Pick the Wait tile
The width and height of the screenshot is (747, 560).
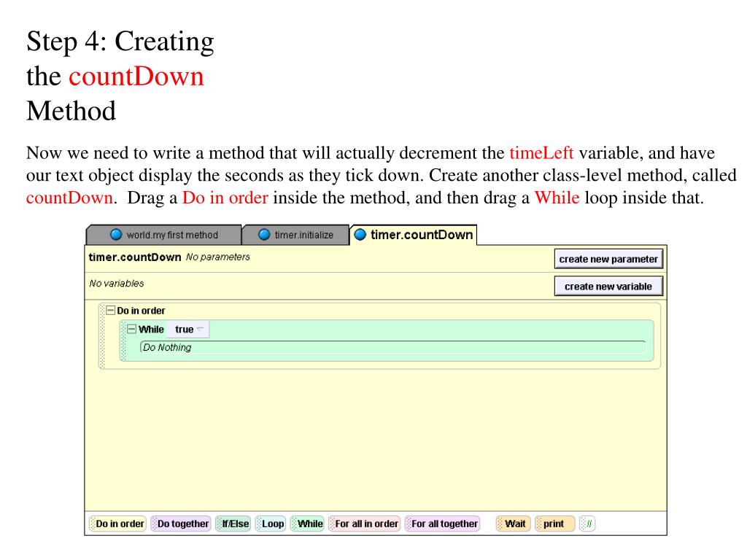click(513, 524)
